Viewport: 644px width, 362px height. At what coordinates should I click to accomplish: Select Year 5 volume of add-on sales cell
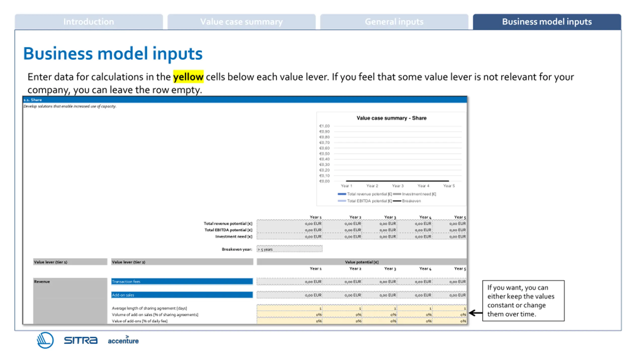[x=450, y=314]
